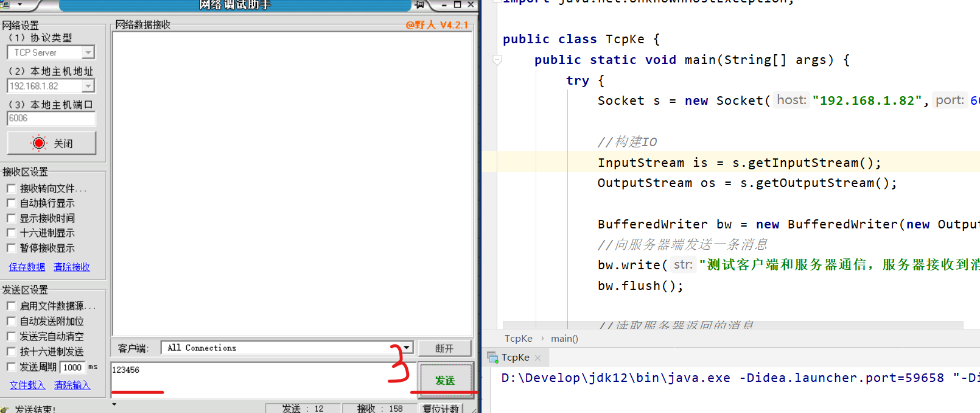Click the 文件载入 link
This screenshot has height=413, width=980.
pos(27,385)
